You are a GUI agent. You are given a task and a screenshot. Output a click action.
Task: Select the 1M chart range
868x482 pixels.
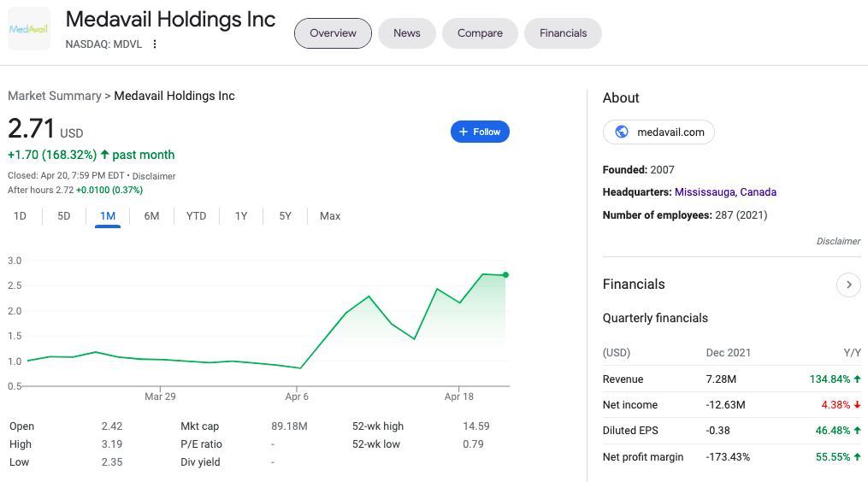click(108, 216)
